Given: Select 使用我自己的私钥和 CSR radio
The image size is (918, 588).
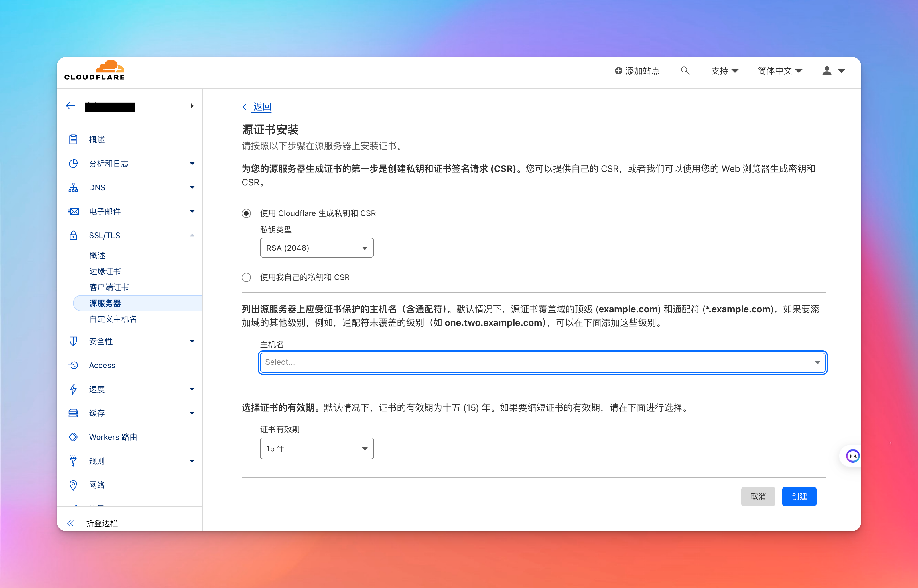Looking at the screenshot, I should [246, 277].
